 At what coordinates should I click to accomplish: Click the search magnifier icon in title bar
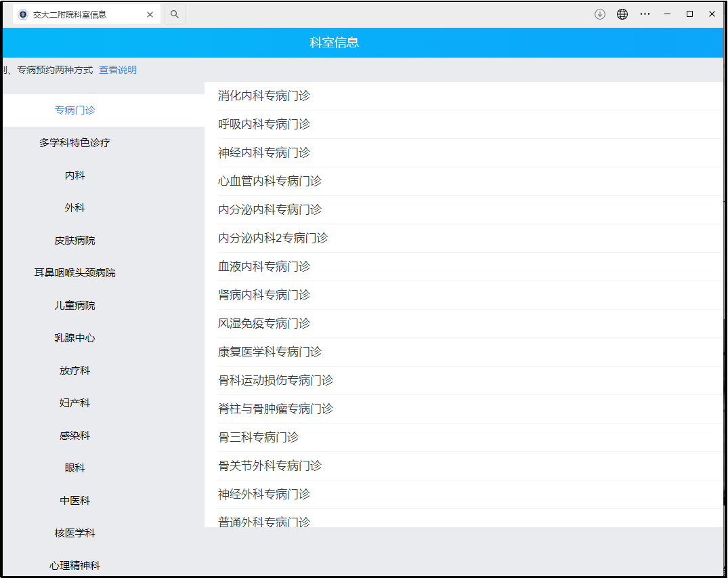point(175,14)
